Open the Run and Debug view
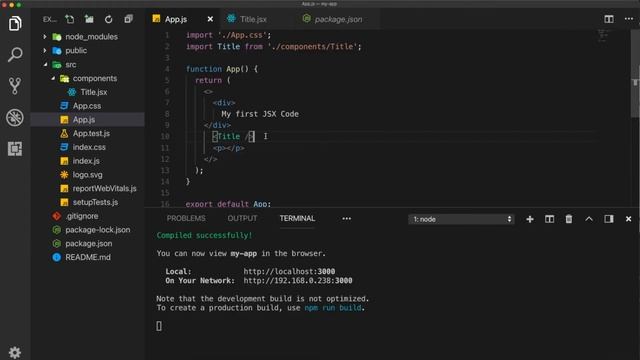 point(15,118)
